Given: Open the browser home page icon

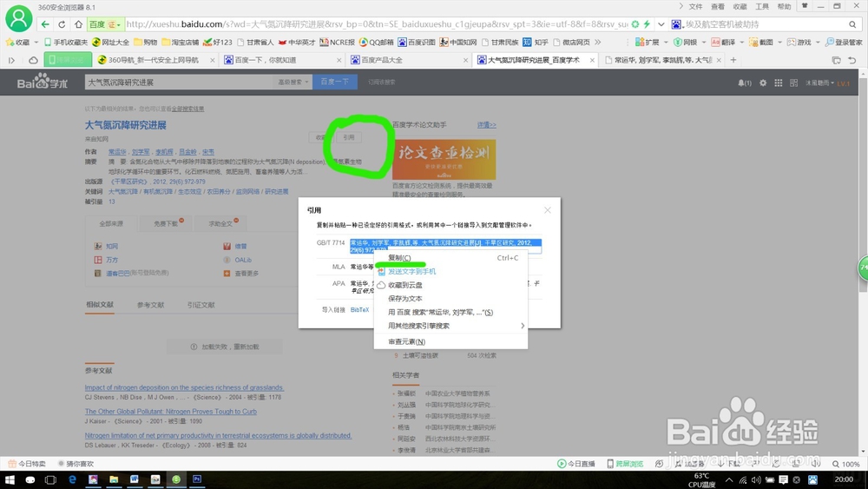Looking at the screenshot, I should [x=79, y=24].
